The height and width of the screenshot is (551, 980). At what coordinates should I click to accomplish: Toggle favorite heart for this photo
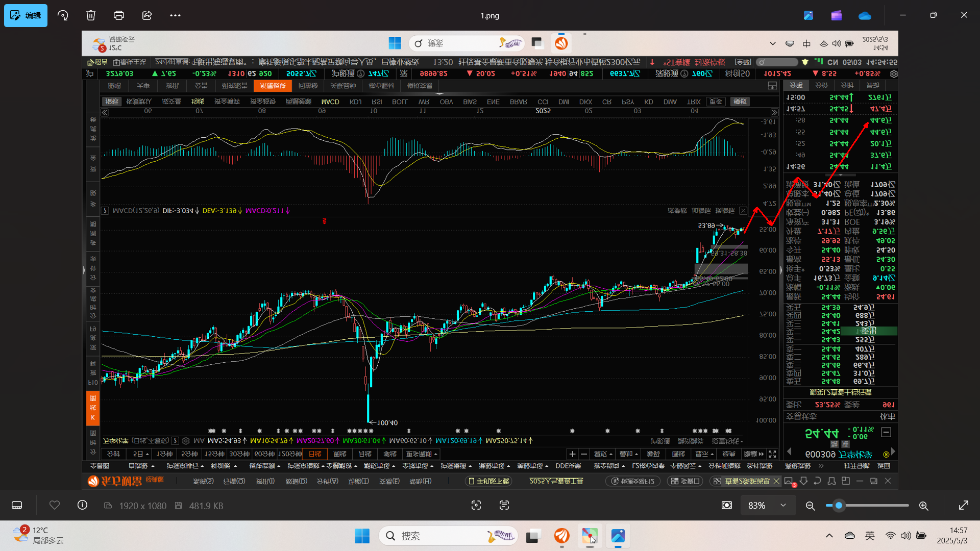tap(55, 505)
